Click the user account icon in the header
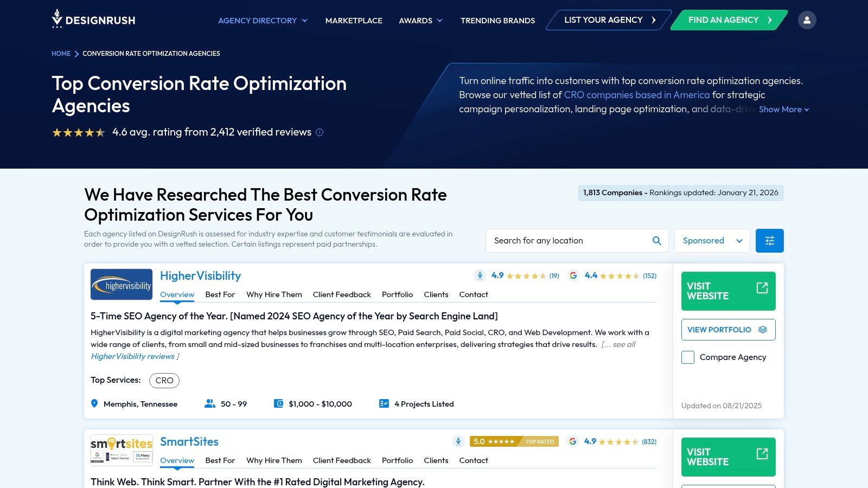 coord(807,20)
